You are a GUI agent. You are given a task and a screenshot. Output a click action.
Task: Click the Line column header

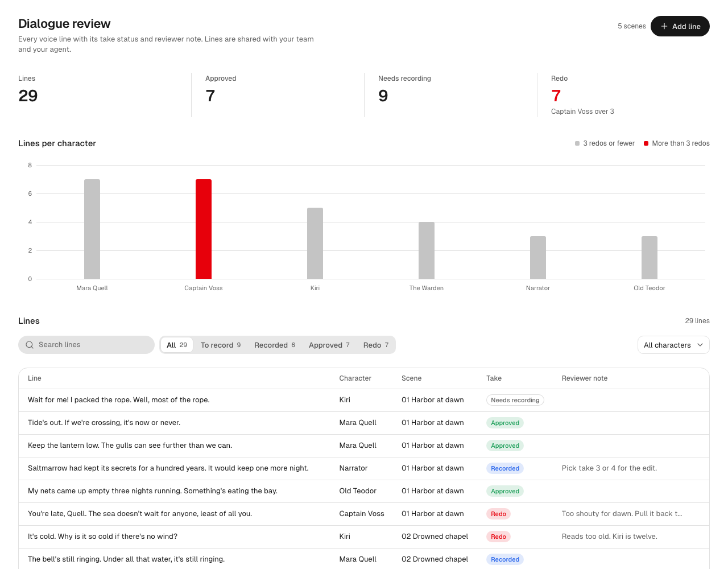35,378
